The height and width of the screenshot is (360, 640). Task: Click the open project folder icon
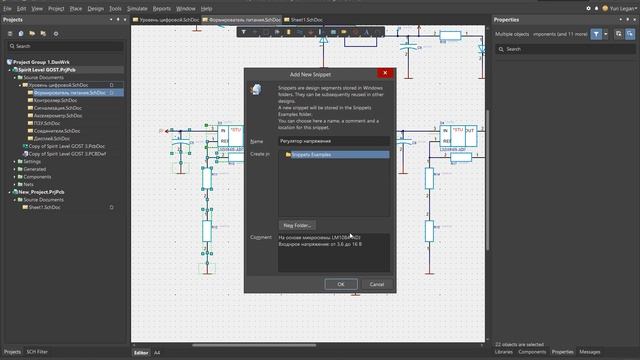[32, 34]
